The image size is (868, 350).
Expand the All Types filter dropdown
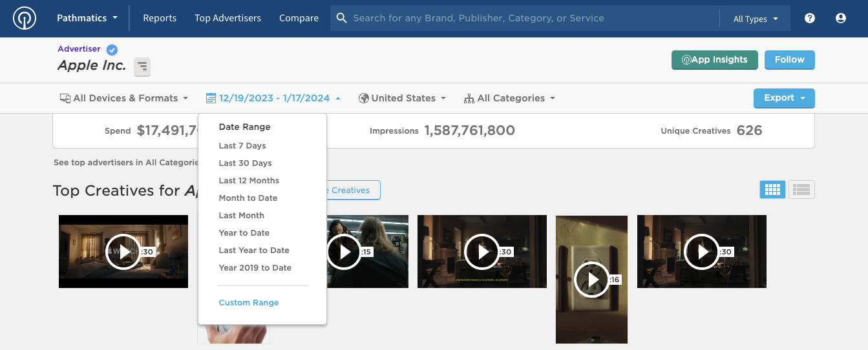point(756,19)
